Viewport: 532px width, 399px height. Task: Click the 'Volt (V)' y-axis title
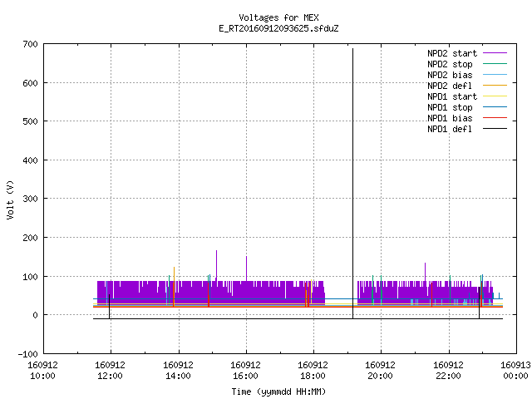click(x=10, y=199)
